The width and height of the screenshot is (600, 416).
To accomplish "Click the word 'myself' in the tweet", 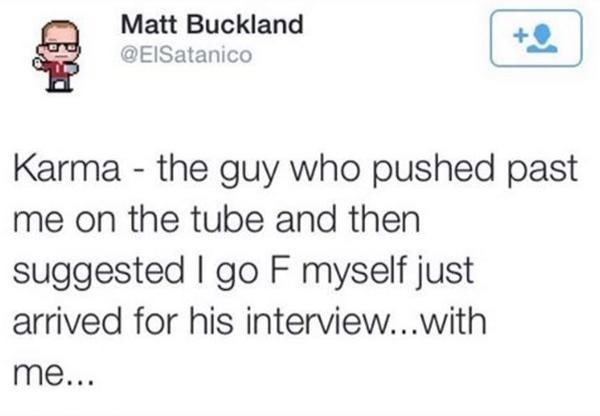I will click(x=353, y=272).
